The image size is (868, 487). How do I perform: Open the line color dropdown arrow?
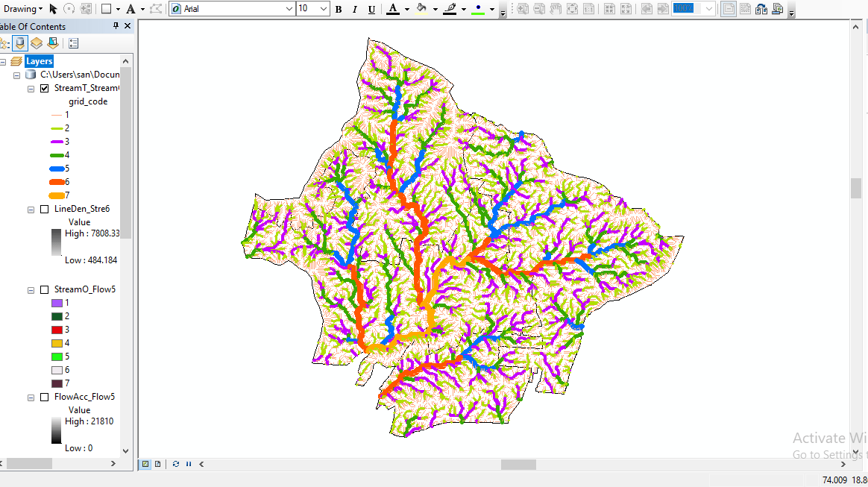click(x=464, y=9)
